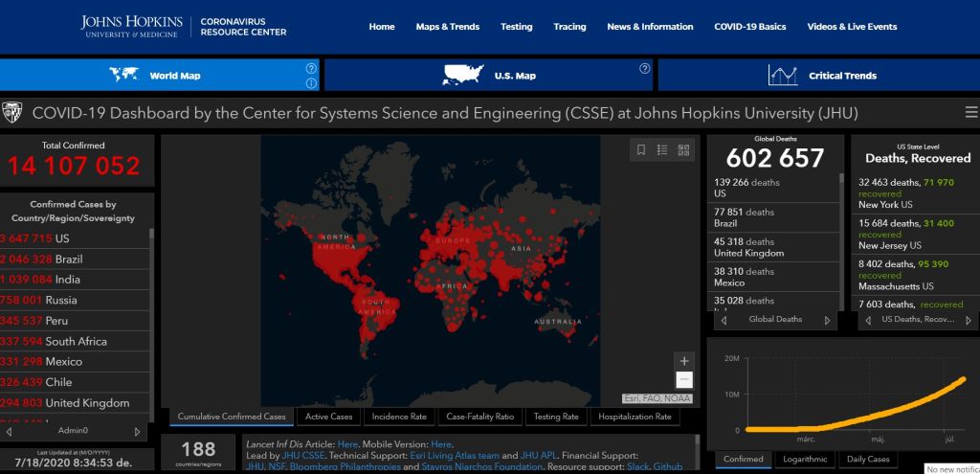Select Russia row in confirmed cases list
Screen dimensions: 980x474
click(x=75, y=300)
